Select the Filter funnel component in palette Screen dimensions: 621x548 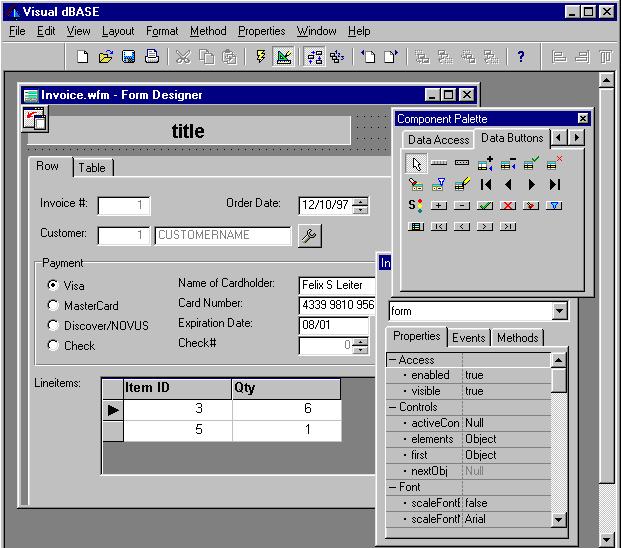(439, 185)
